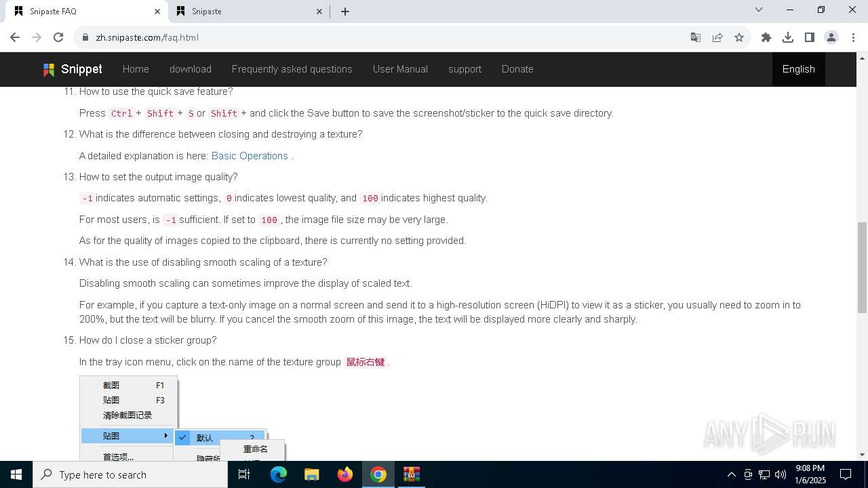The height and width of the screenshot is (488, 868).
Task: Click question 13 about output image quality
Action: [x=158, y=177]
